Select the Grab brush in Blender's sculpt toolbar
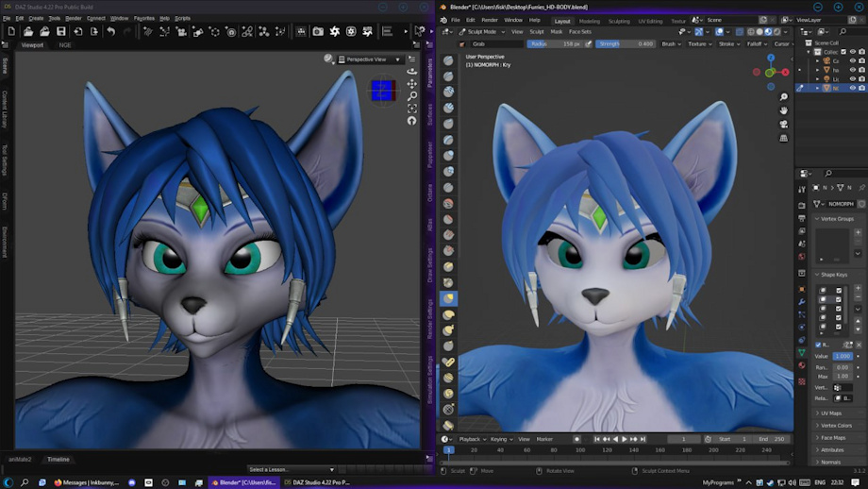Viewport: 868px width, 489px height. (447, 298)
